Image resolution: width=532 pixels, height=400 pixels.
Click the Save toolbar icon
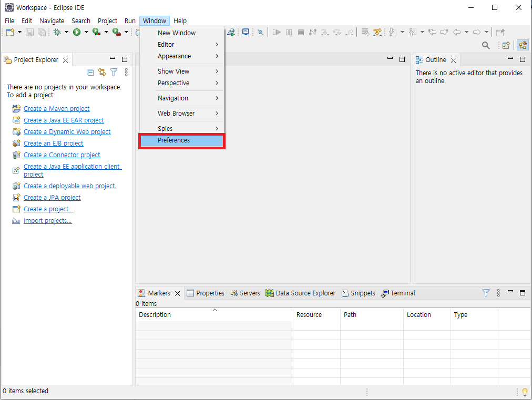pos(30,32)
